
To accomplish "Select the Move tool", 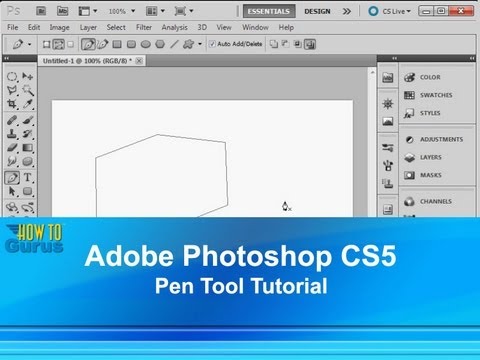I will [x=28, y=77].
